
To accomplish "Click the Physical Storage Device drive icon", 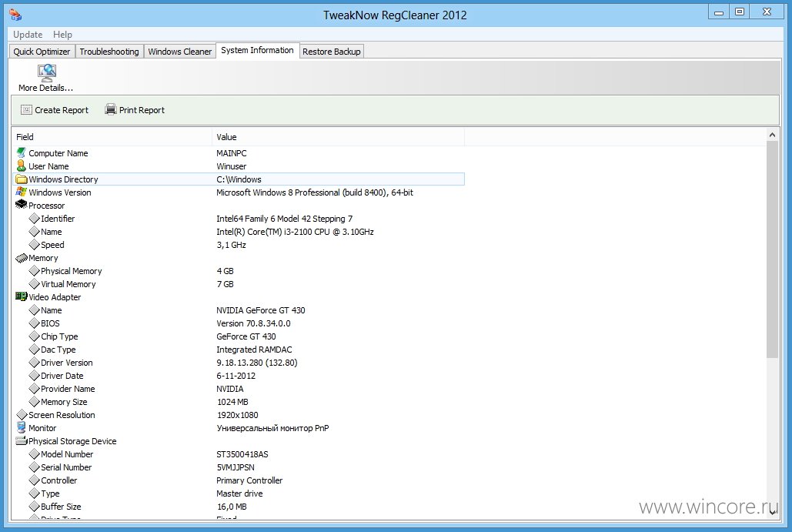I will [x=22, y=440].
